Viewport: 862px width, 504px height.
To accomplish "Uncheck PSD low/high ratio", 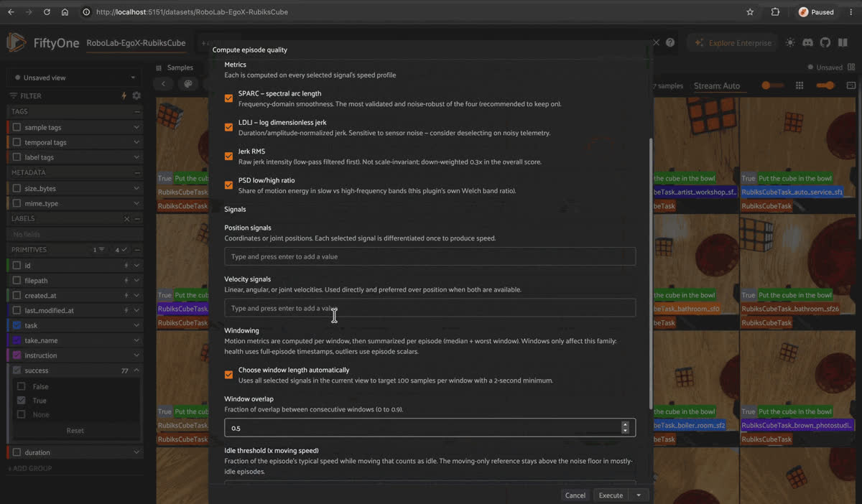I will 228,185.
